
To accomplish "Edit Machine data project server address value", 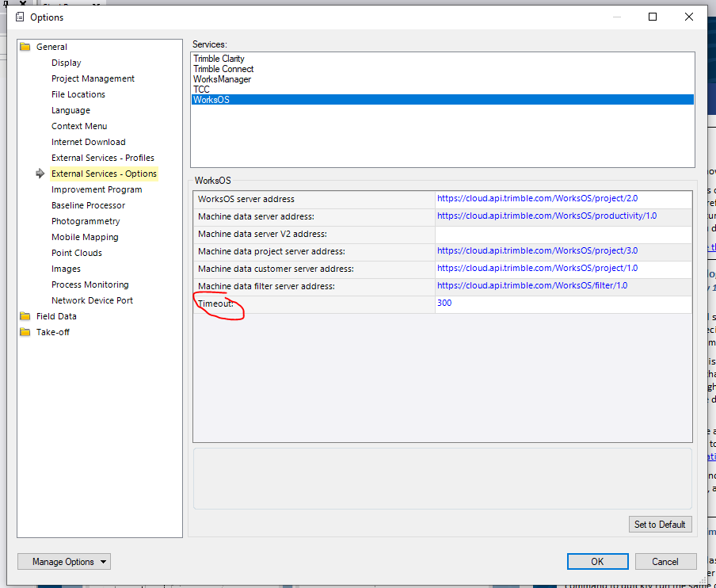I will (x=563, y=251).
